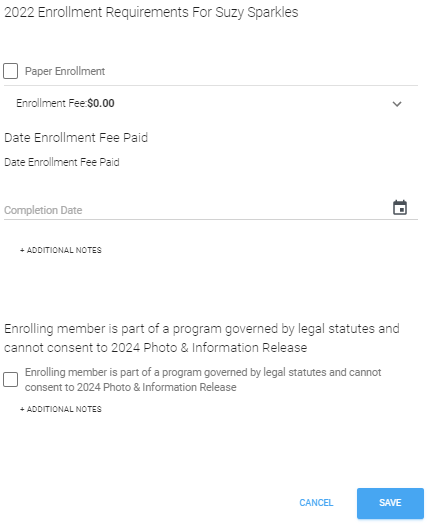This screenshot has width=430, height=526.
Task: Tick the legal statutes Photo Release checkbox
Action: (10, 380)
